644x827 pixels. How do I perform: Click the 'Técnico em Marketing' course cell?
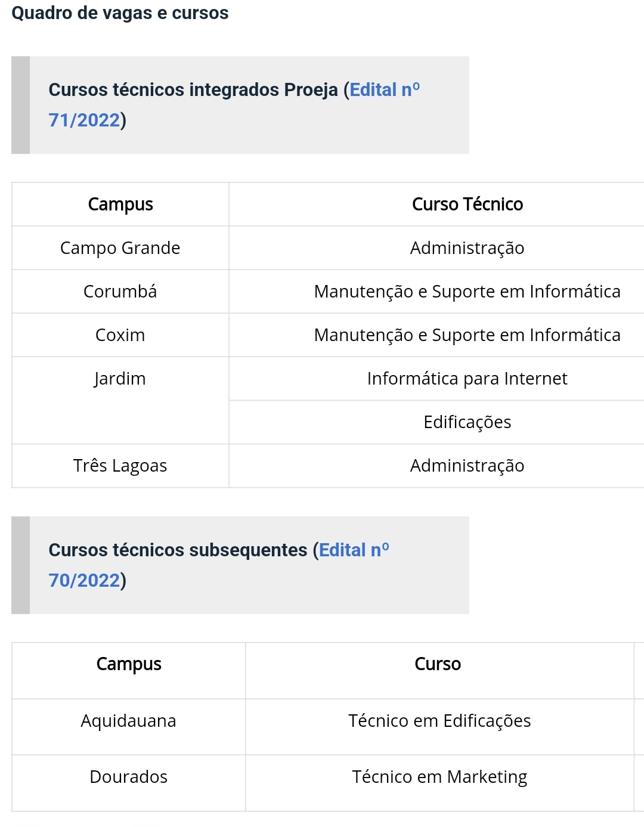(439, 777)
